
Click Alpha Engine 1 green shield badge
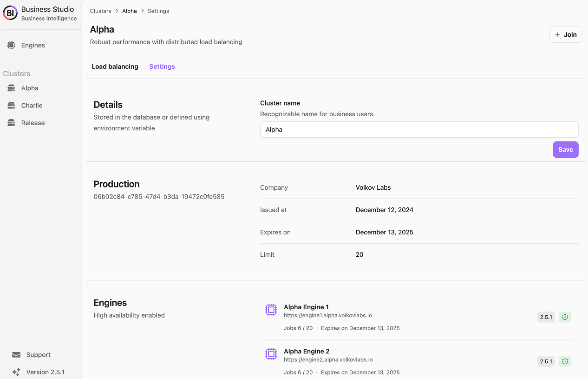click(565, 317)
